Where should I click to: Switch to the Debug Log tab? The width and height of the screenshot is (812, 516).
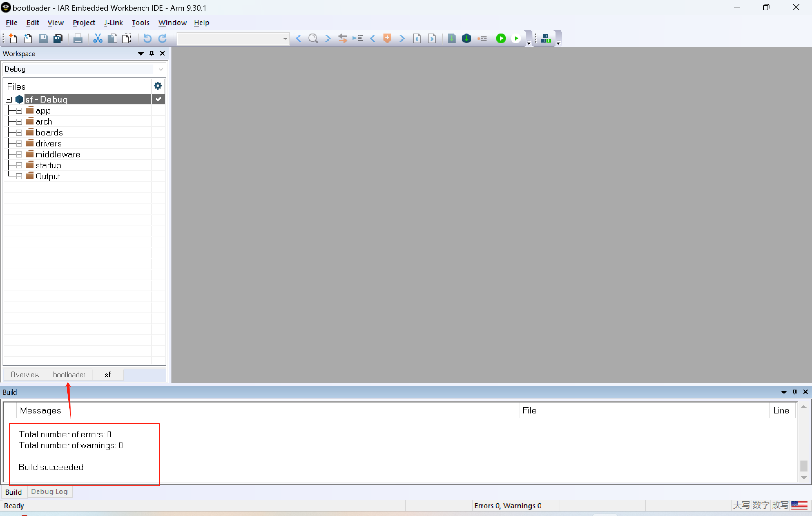pos(49,492)
